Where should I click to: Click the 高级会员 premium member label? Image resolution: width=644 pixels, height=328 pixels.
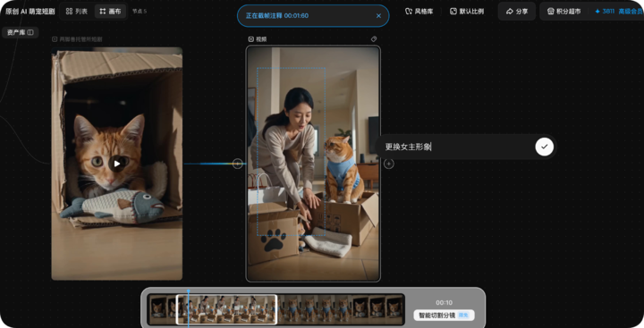[x=631, y=11]
